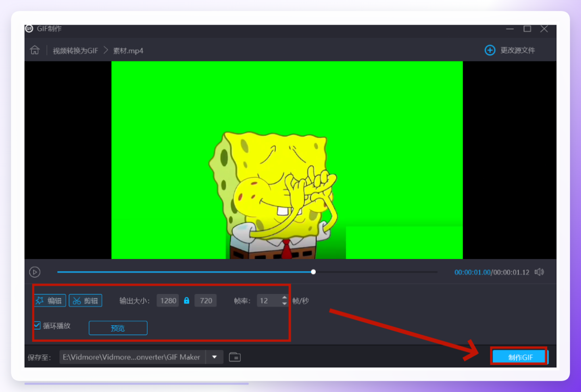The image size is (581, 392).
Task: Edit the output width field 1280
Action: pos(168,300)
